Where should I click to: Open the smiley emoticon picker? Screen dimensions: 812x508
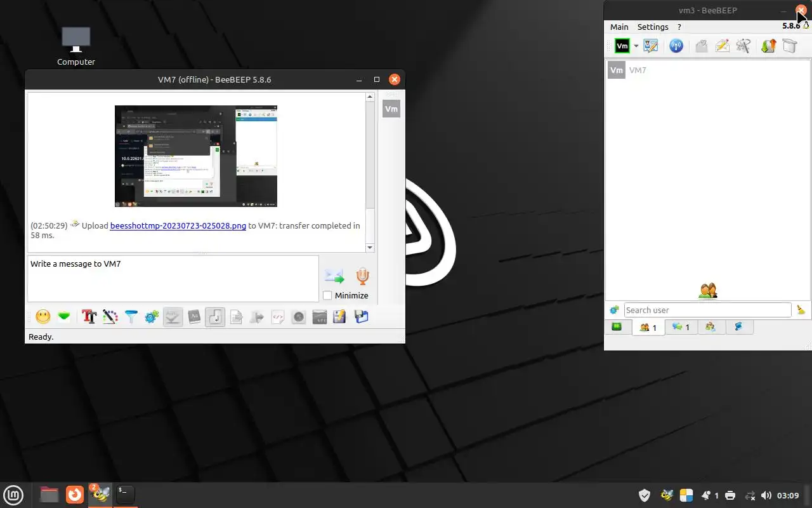[43, 317]
